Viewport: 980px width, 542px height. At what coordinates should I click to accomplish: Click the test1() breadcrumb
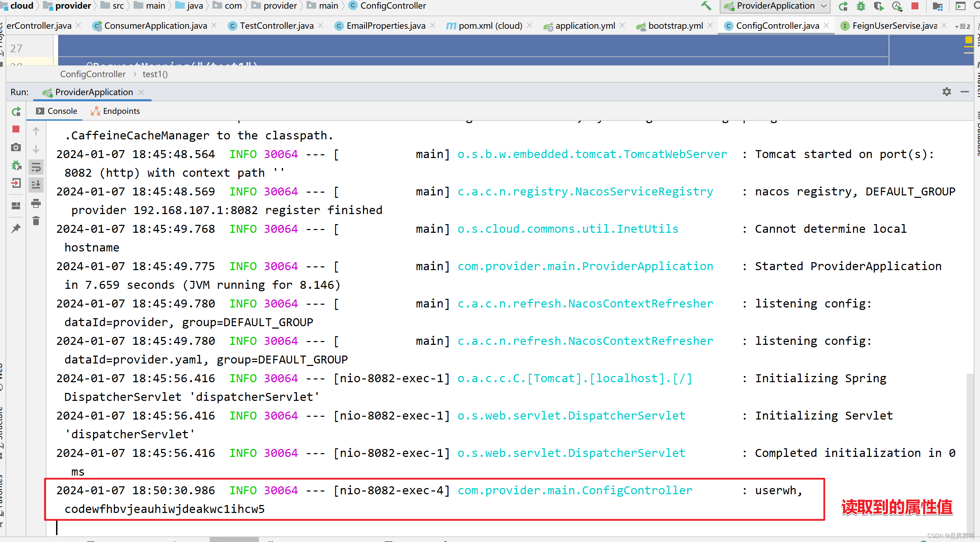[155, 74]
